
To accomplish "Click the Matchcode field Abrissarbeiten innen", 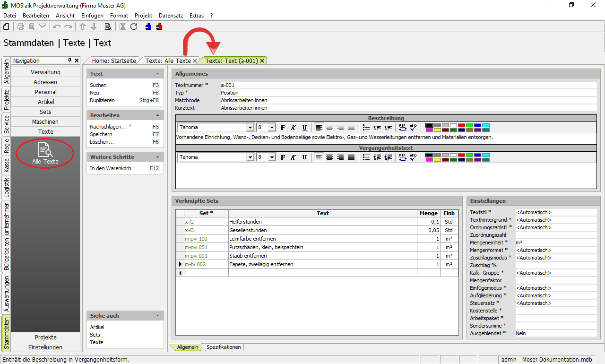I will 408,100.
